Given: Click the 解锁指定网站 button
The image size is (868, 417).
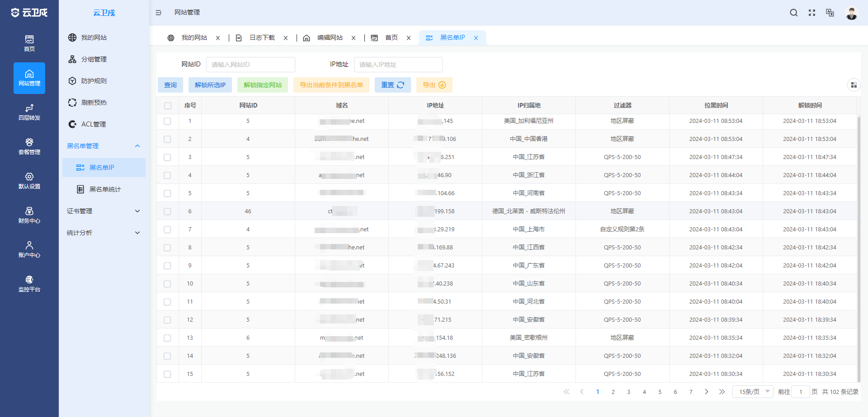Looking at the screenshot, I should click(263, 85).
